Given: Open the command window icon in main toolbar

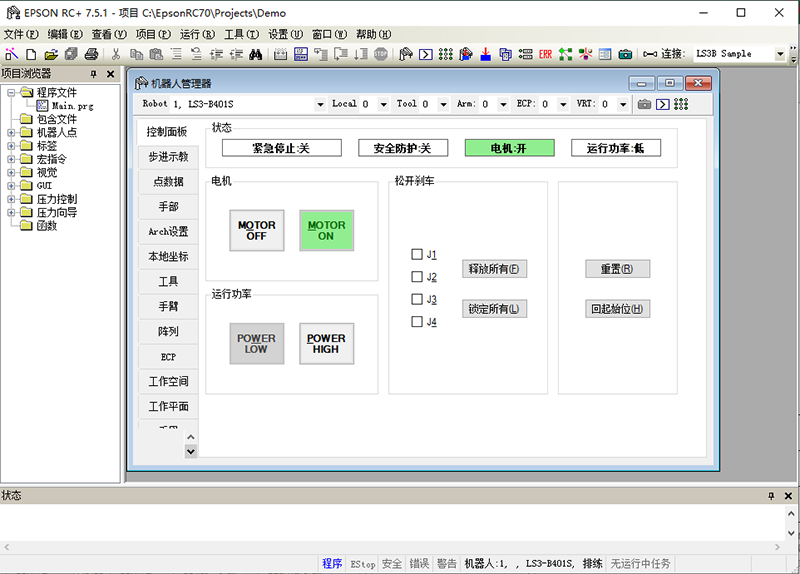Looking at the screenshot, I should [425, 54].
